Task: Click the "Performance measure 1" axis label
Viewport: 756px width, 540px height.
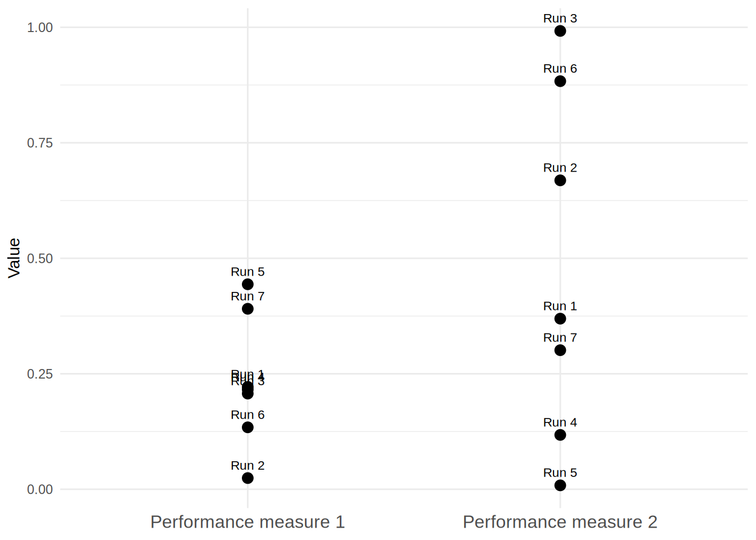Action: tap(247, 522)
